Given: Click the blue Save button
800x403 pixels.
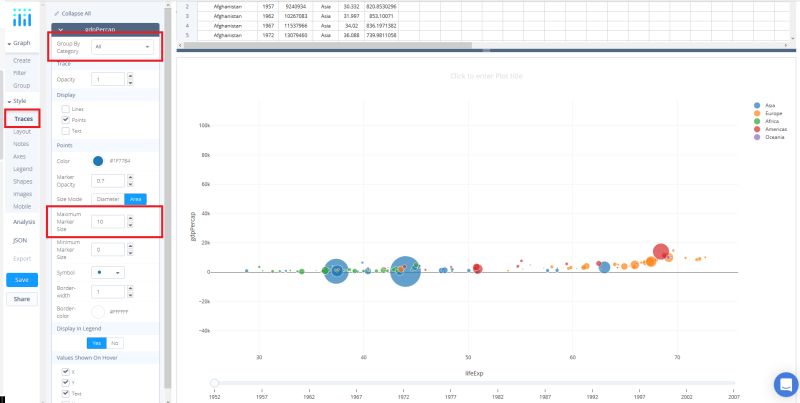Looking at the screenshot, I should (x=22, y=280).
